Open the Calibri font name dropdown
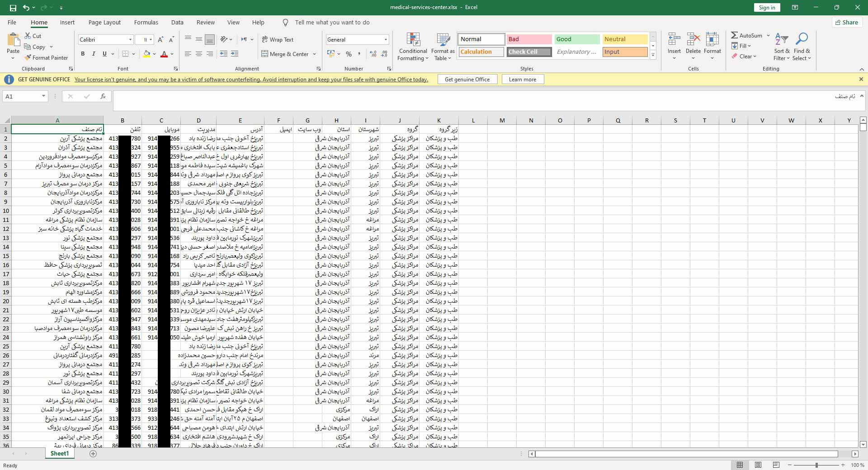 pyautogui.click(x=130, y=40)
